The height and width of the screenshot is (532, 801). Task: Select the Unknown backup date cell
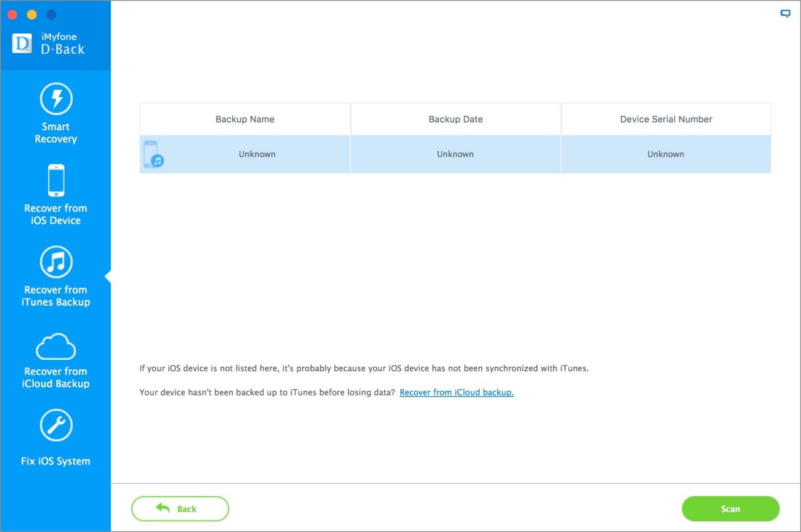pyautogui.click(x=456, y=154)
